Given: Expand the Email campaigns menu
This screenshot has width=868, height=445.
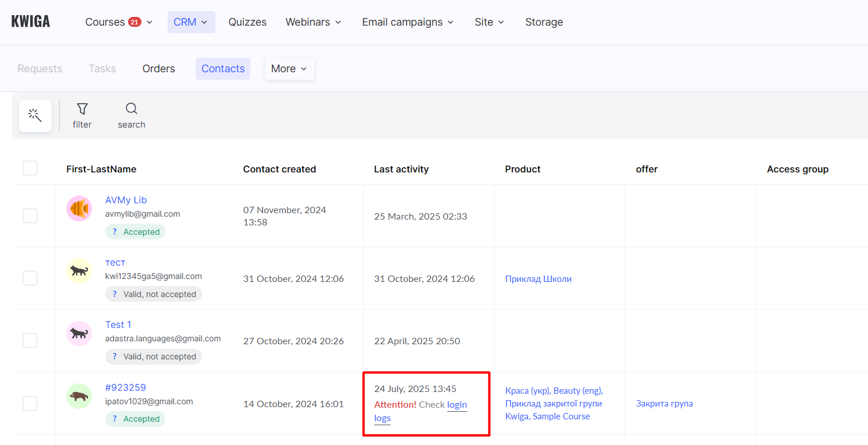Looking at the screenshot, I should coord(408,22).
